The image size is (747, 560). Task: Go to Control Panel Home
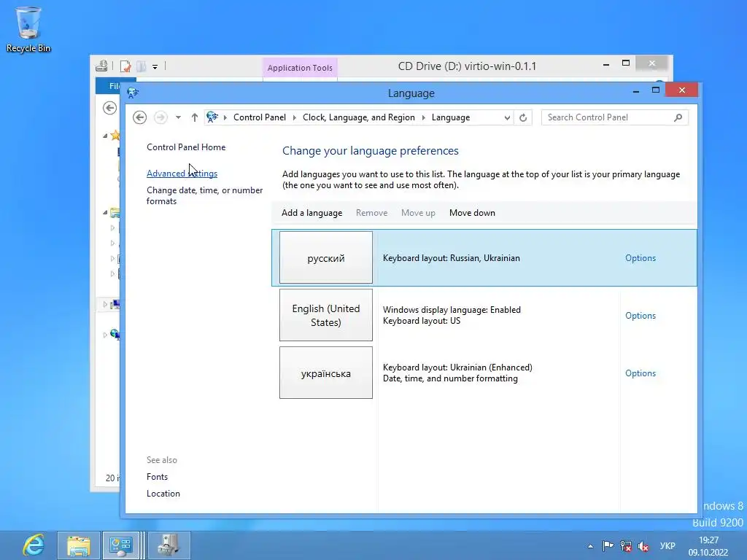pyautogui.click(x=186, y=147)
